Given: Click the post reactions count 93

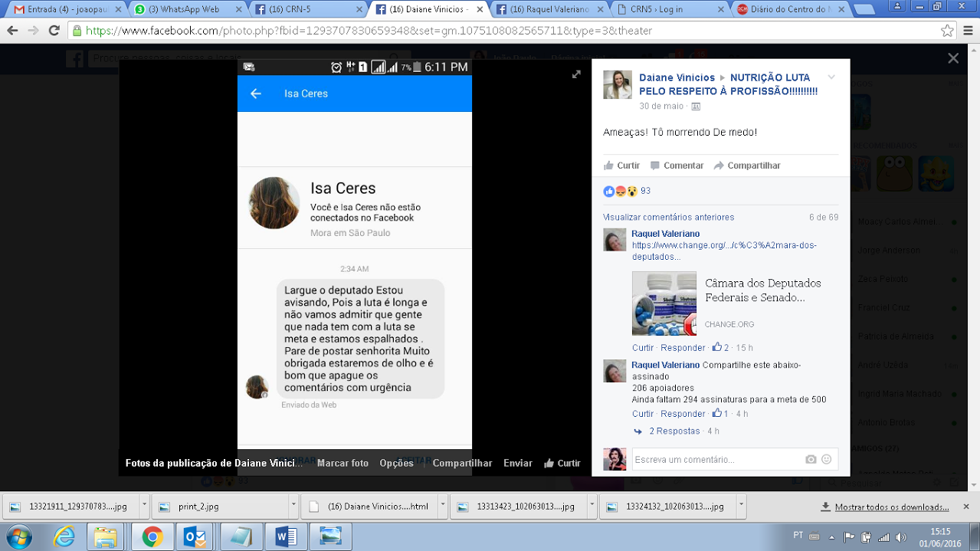Looking at the screenshot, I should tap(645, 191).
